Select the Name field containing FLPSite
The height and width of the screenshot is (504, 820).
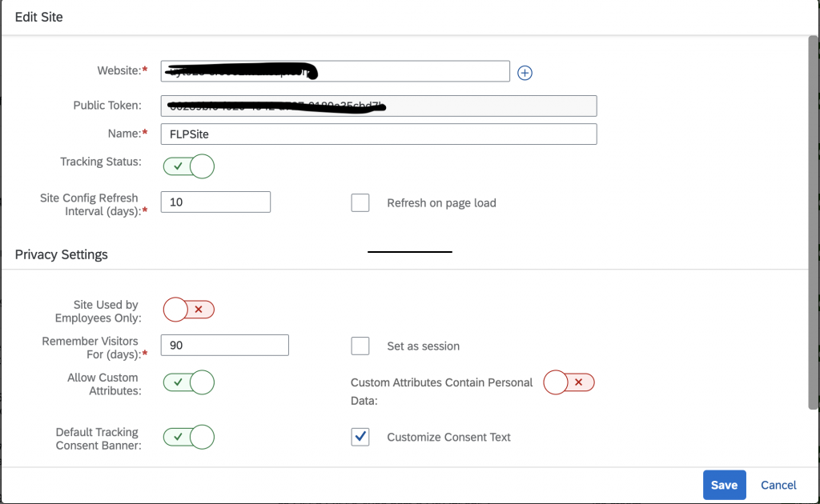[x=379, y=134]
